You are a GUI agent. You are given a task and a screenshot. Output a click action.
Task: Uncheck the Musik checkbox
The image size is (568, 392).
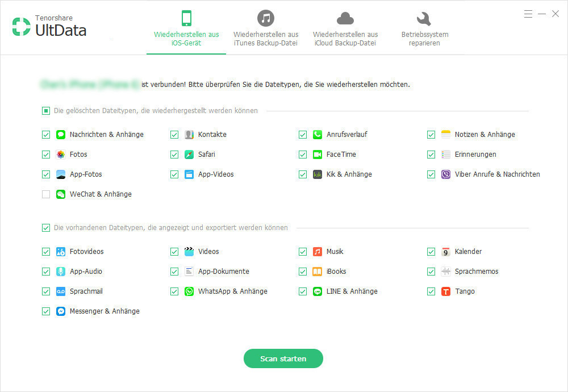point(303,252)
